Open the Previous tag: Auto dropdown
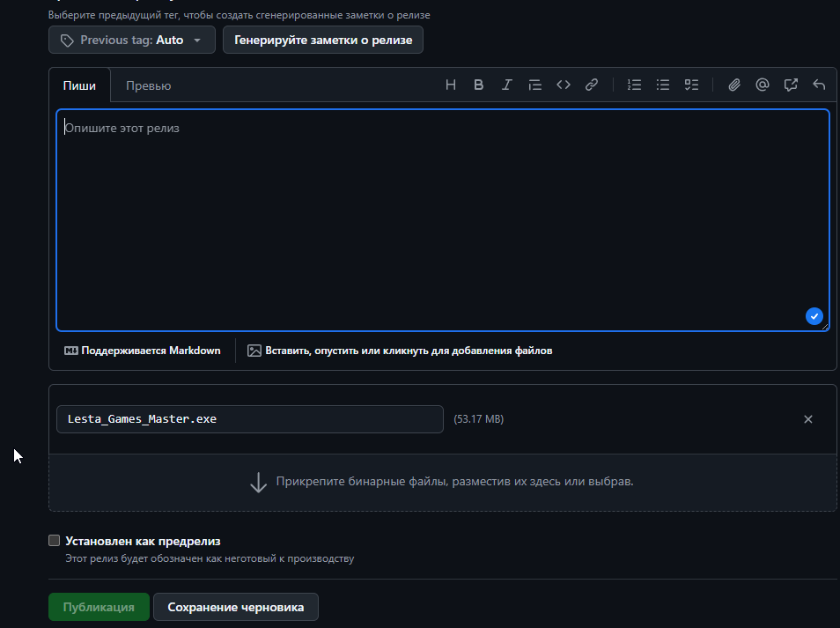Screen dimensions: 840x628 pos(132,40)
